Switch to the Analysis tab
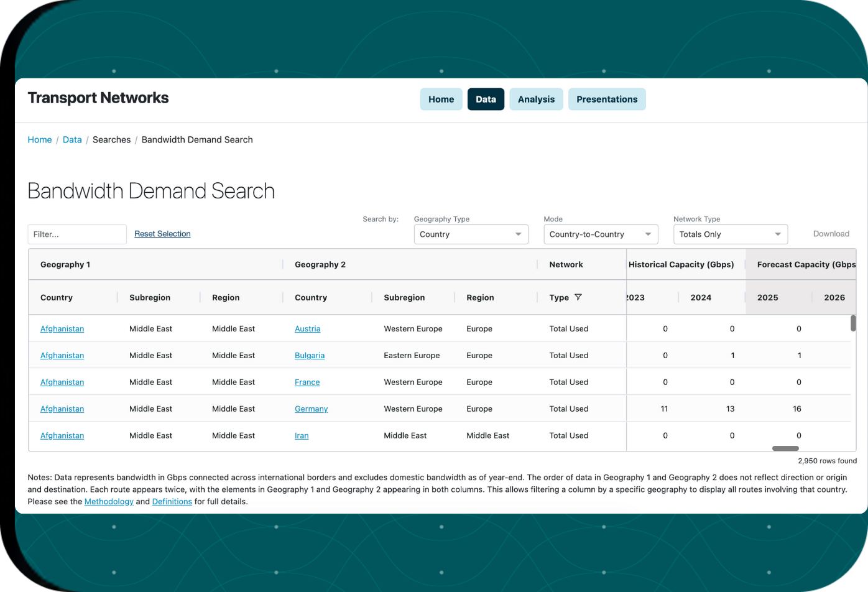This screenshot has height=592, width=868. click(x=535, y=99)
